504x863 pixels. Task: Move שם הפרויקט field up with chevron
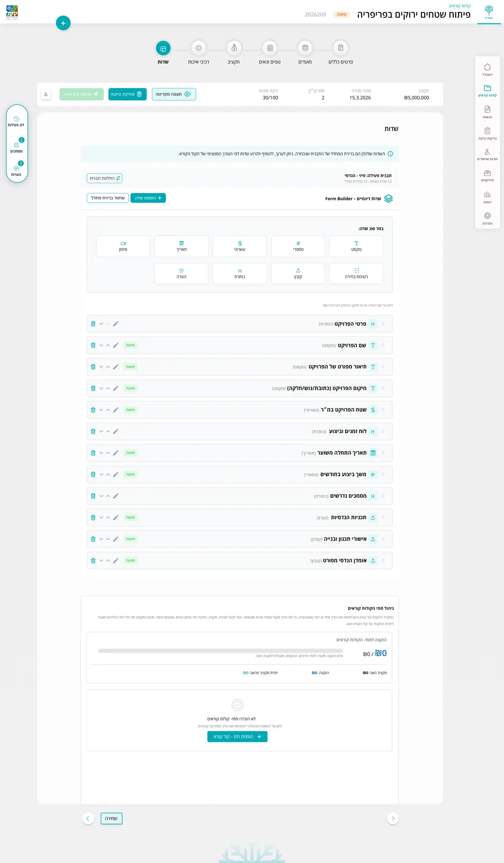tap(108, 345)
